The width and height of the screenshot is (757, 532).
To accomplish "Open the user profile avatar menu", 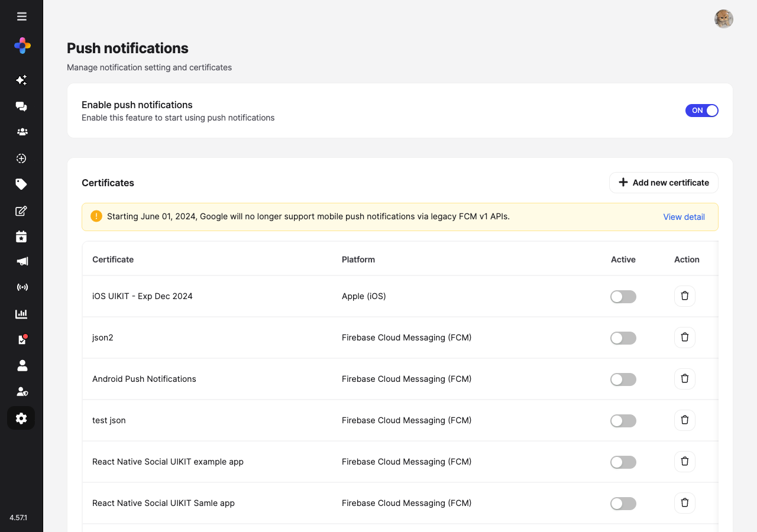I will click(723, 18).
